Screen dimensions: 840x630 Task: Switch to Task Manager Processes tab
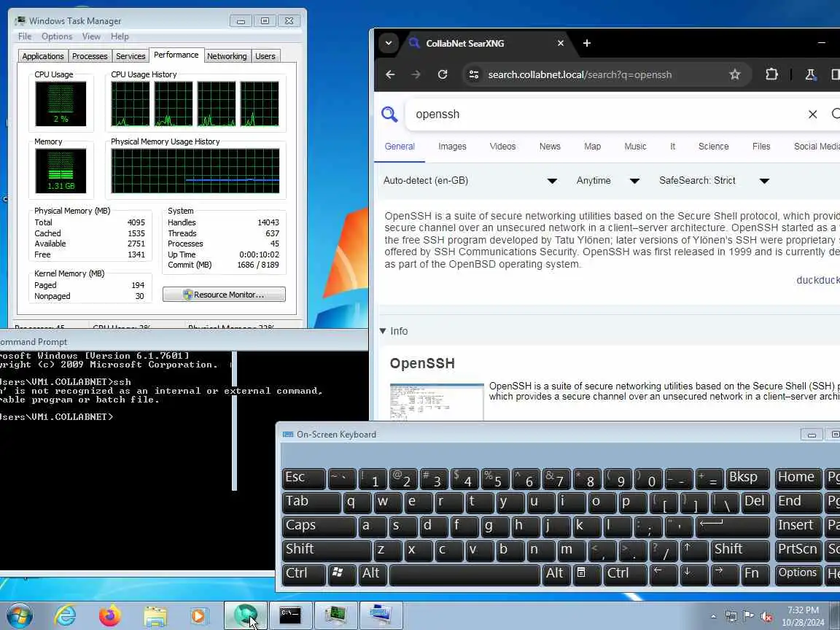[90, 56]
